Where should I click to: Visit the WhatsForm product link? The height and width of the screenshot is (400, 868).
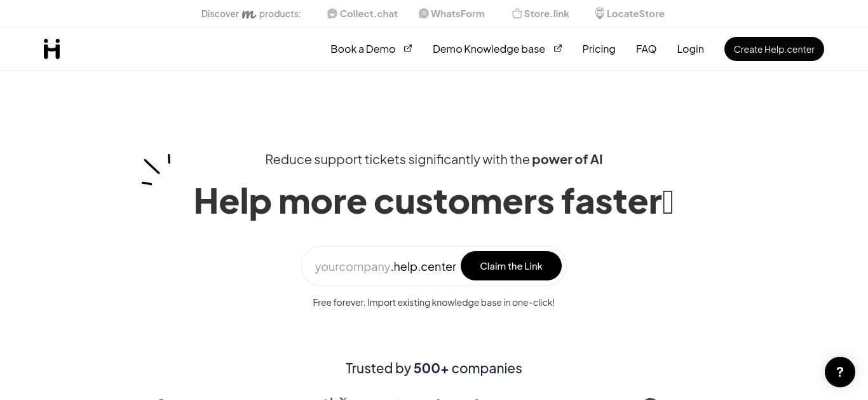point(452,13)
